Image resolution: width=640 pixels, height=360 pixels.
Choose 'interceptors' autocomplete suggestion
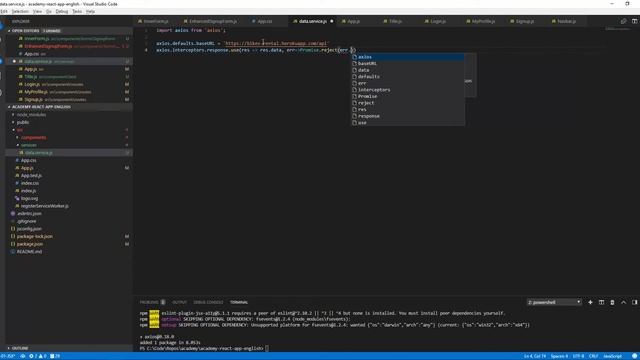point(408,90)
